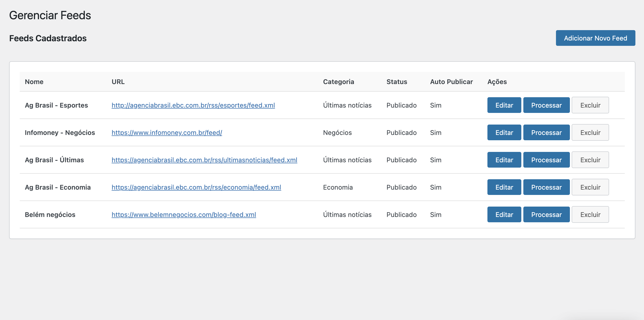Delete the Infomoney - Negócios feed
Viewport: 644px width, 320px height.
pyautogui.click(x=590, y=132)
